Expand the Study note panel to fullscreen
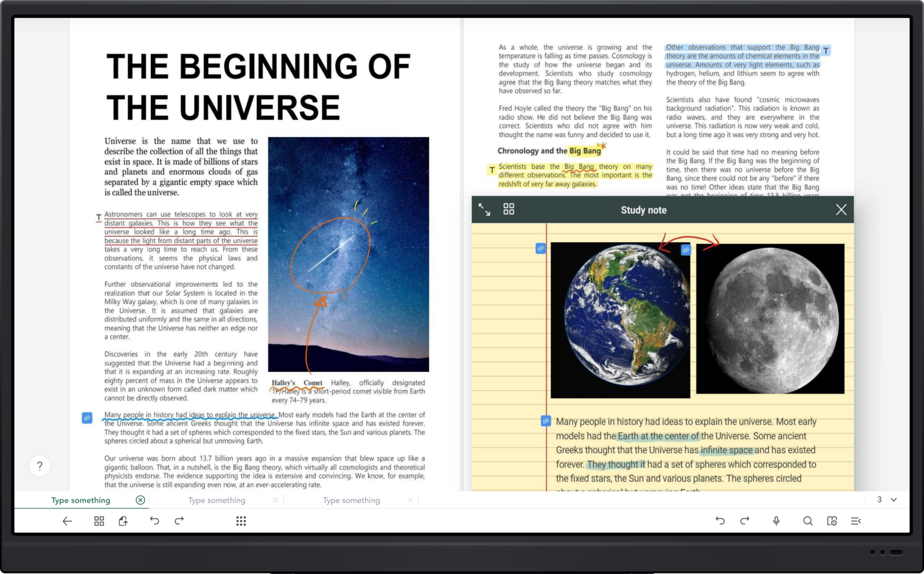The image size is (924, 574). pyautogui.click(x=484, y=209)
